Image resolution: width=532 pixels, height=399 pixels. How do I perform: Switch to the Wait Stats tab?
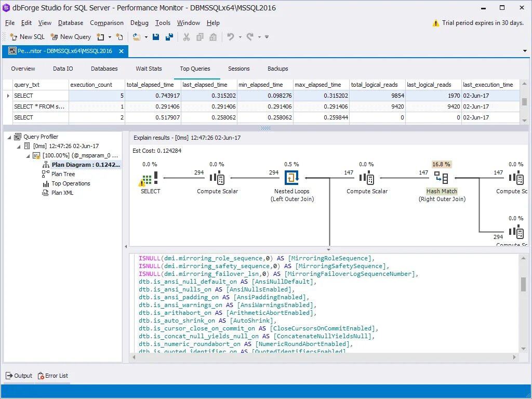pos(149,69)
